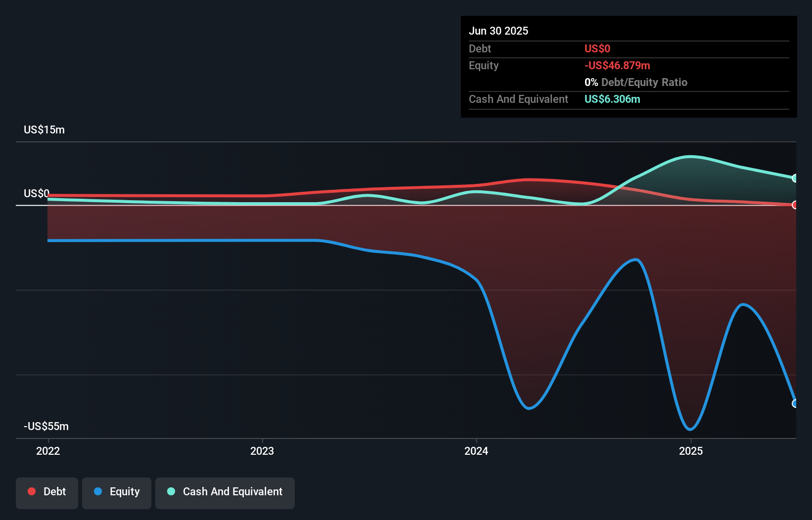Viewport: 812px width, 520px height.
Task: Click the -US$46.879m Equity value in tooltip
Action: [617, 65]
